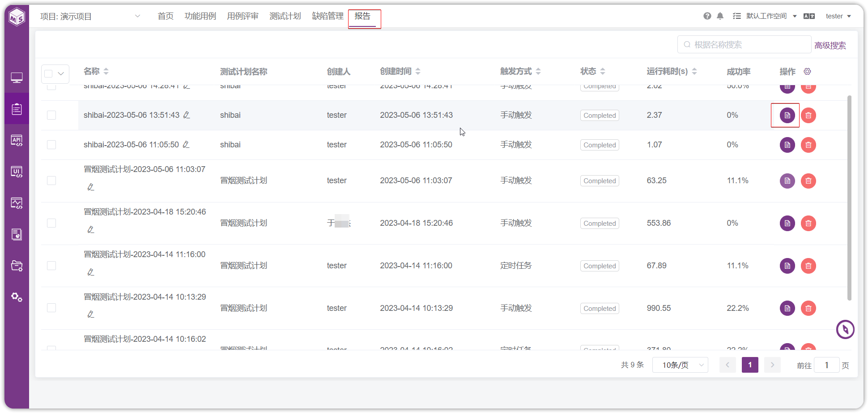868x413 pixels.
Task: View report for 冒烟测试计划-2023-04-18 15:20:46
Action: 787,223
